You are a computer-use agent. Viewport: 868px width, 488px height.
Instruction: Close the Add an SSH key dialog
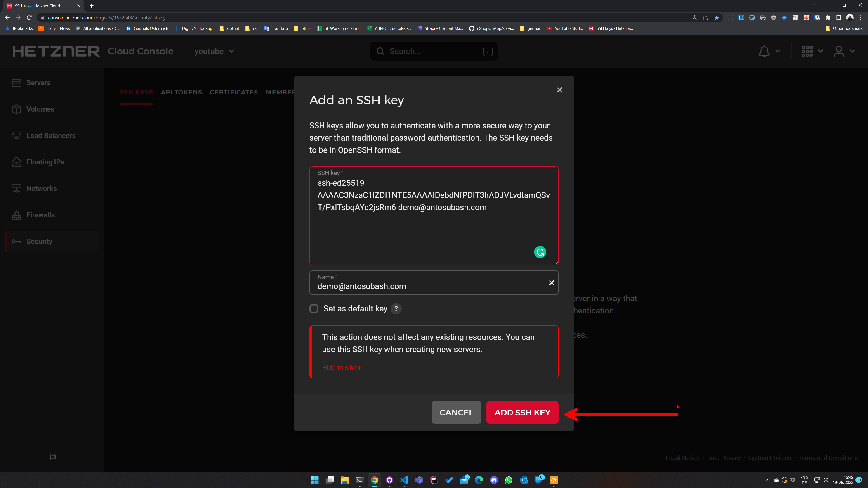559,90
